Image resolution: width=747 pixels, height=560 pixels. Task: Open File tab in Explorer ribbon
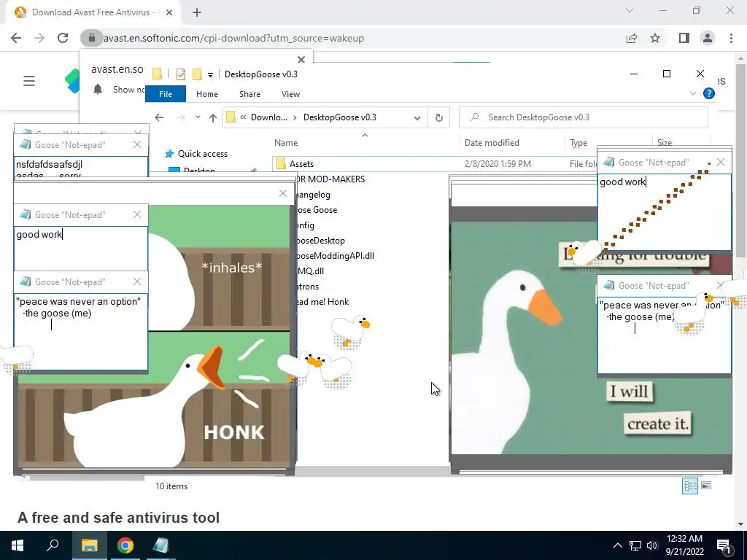pyautogui.click(x=166, y=94)
